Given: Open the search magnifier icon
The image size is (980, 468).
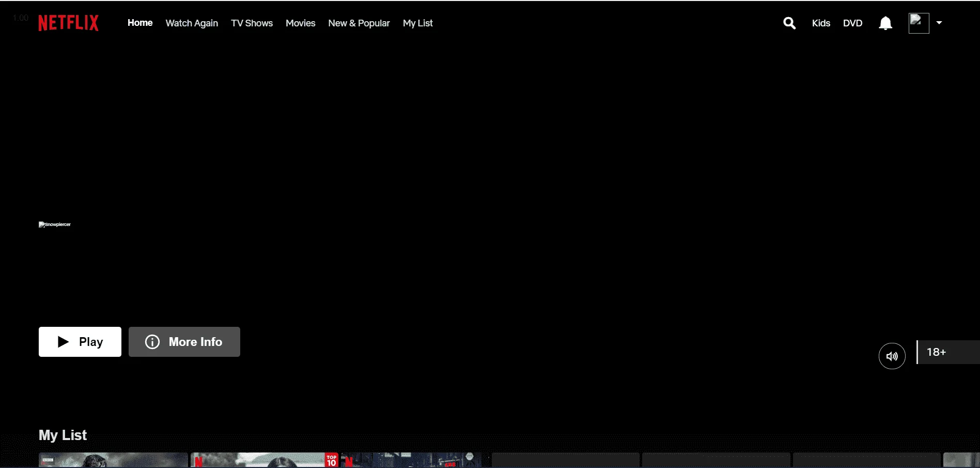Looking at the screenshot, I should pos(789,23).
